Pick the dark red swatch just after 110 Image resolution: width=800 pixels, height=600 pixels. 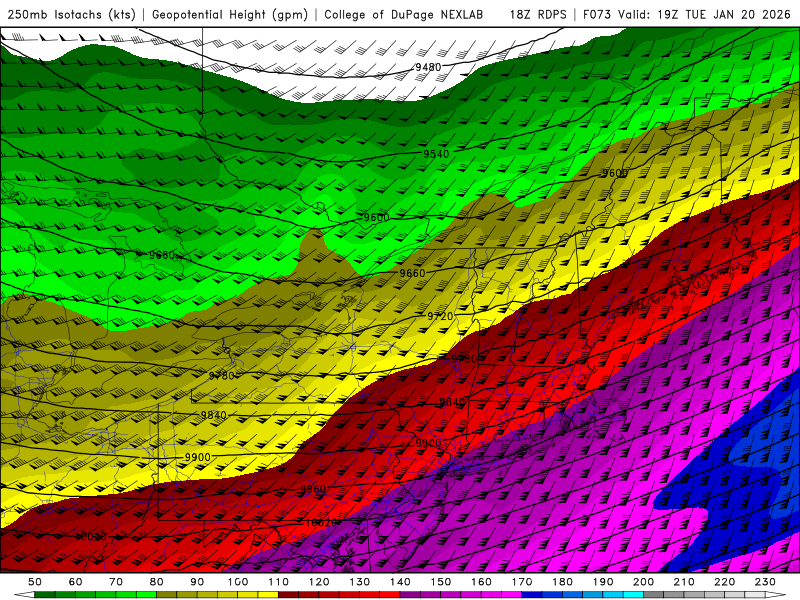[289, 595]
